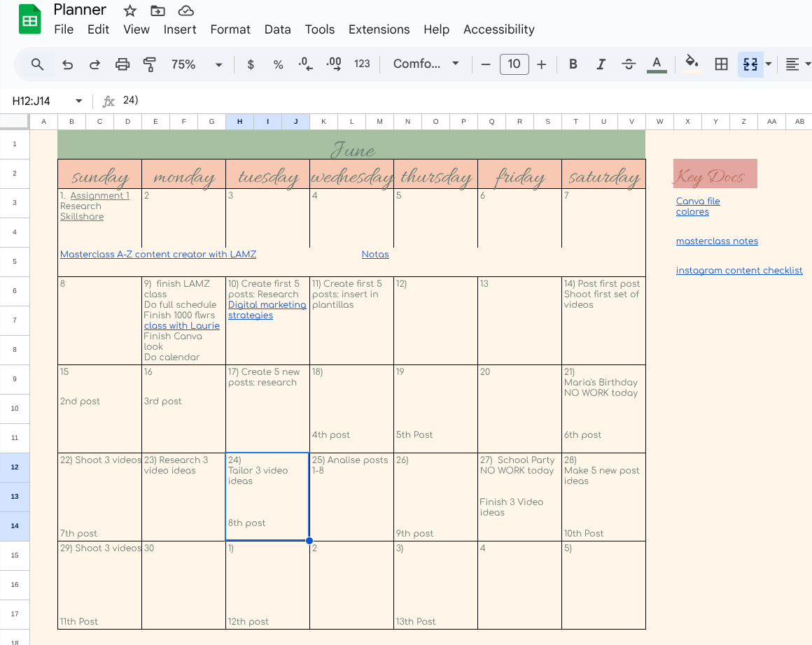Select cell with Maria's Birthday
Viewport: 812px width, 645px height.
(x=604, y=409)
